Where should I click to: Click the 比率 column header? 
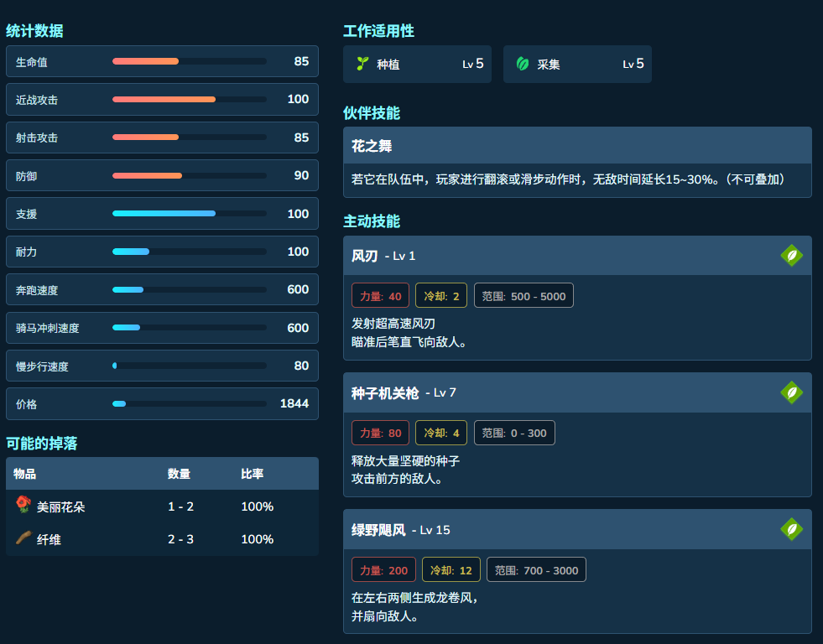pyautogui.click(x=253, y=474)
